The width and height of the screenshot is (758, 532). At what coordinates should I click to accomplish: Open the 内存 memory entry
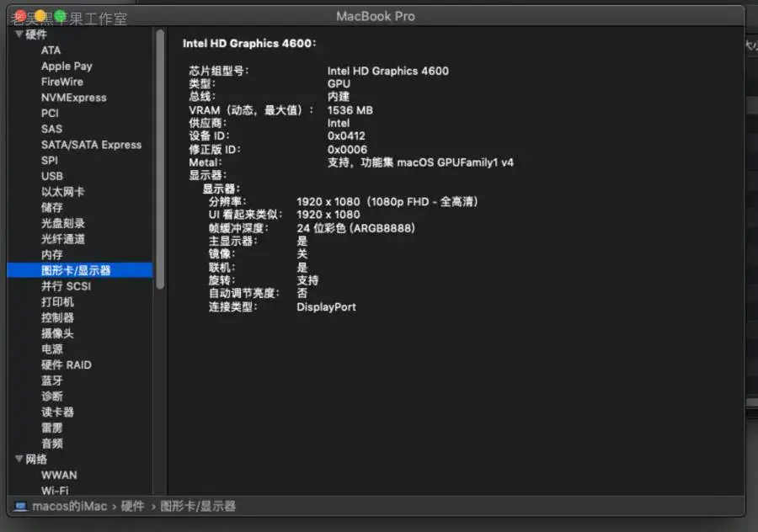[51, 255]
